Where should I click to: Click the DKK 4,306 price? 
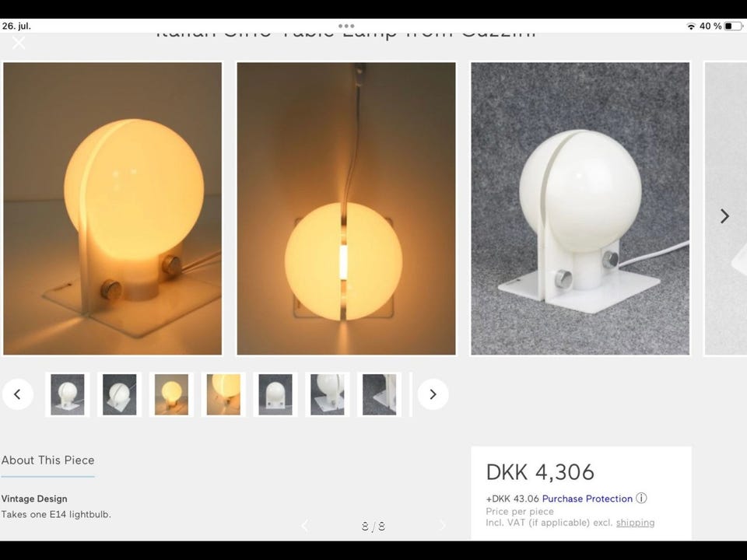(540, 472)
